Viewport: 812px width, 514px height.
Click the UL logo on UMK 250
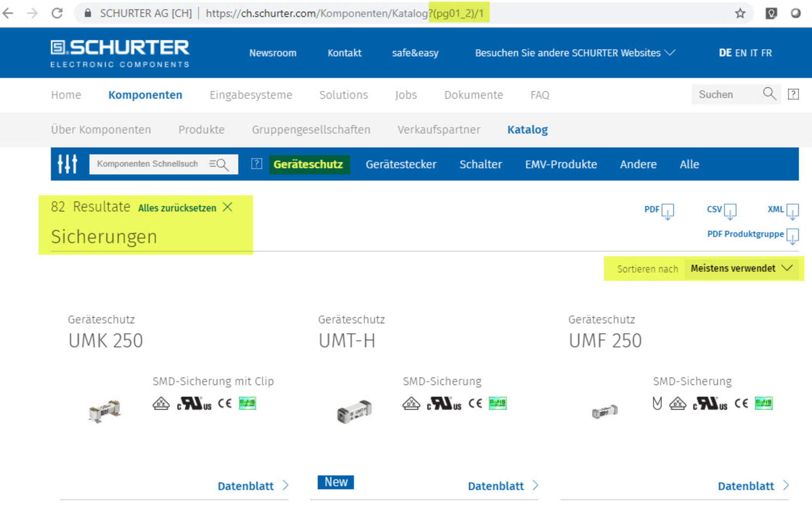(x=194, y=403)
